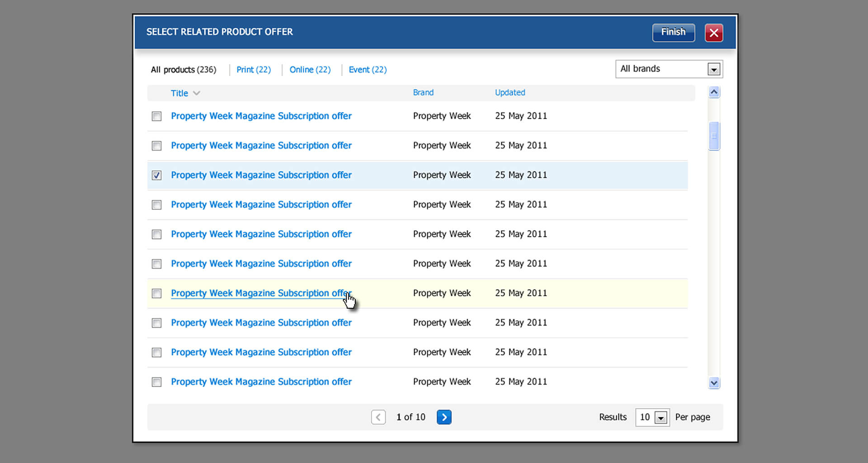Screen dimensions: 868x463
Task: Click scrollbar down arrow
Action: click(714, 383)
